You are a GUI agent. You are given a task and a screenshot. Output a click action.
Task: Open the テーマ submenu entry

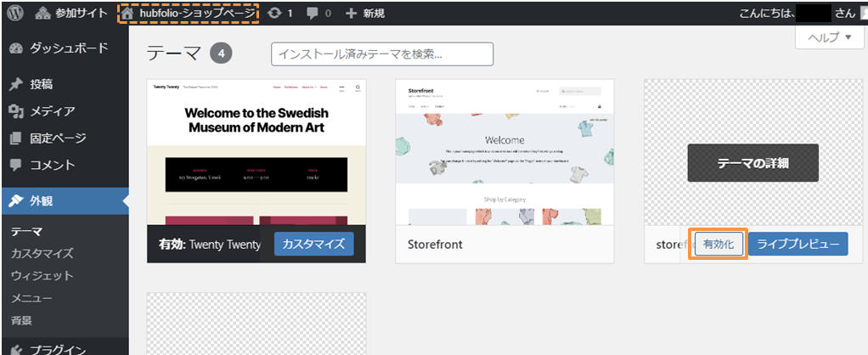point(27,232)
